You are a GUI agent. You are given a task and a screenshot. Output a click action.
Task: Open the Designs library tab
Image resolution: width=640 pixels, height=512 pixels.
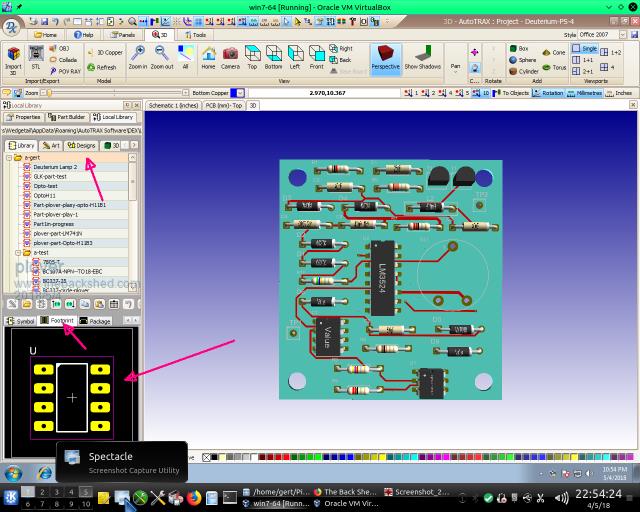click(81, 145)
